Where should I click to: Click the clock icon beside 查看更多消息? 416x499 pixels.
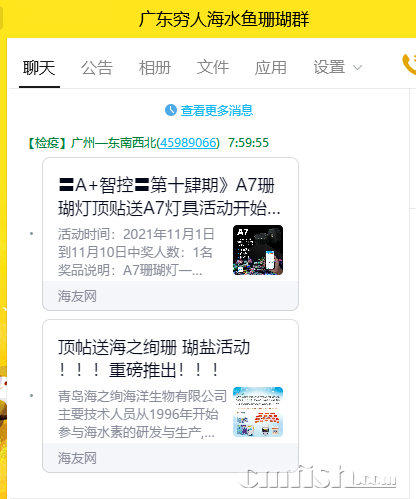tap(171, 110)
